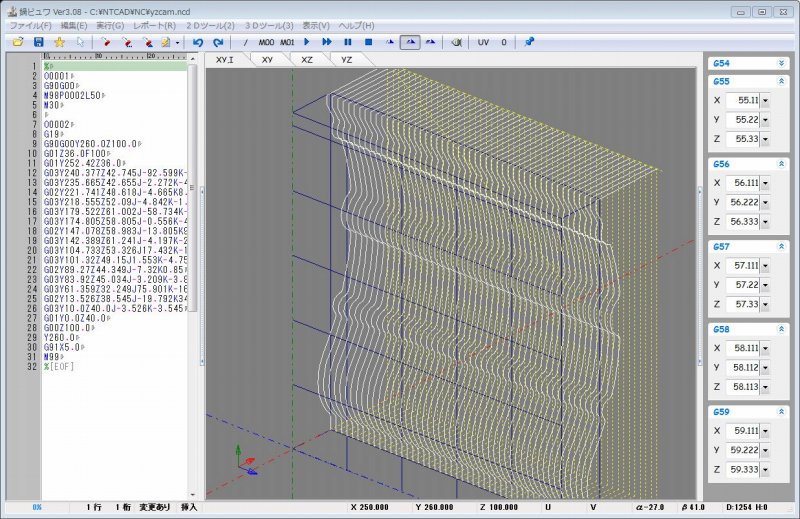
Task: Collapse the G59 offset panel
Action: point(781,412)
